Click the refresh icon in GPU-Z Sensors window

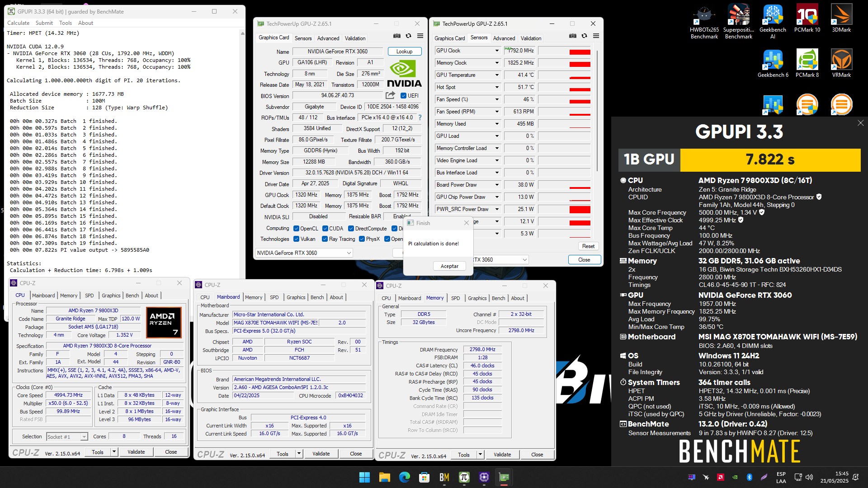(584, 36)
